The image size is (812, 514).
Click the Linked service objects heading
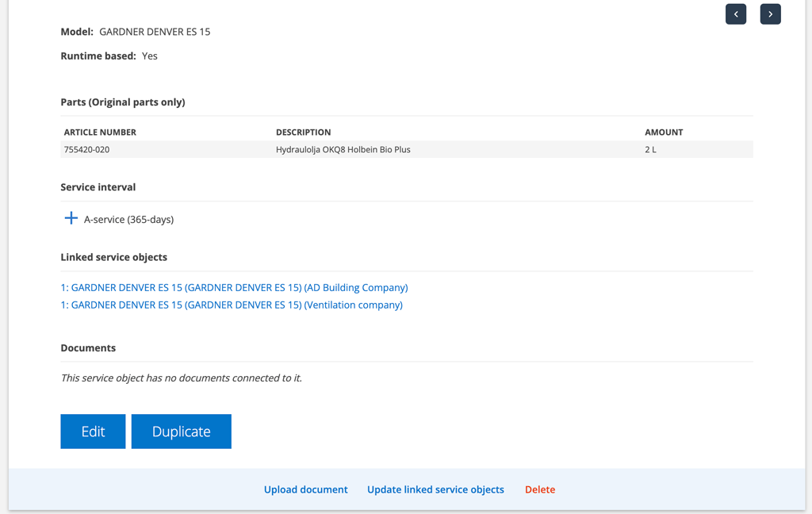pyautogui.click(x=114, y=258)
